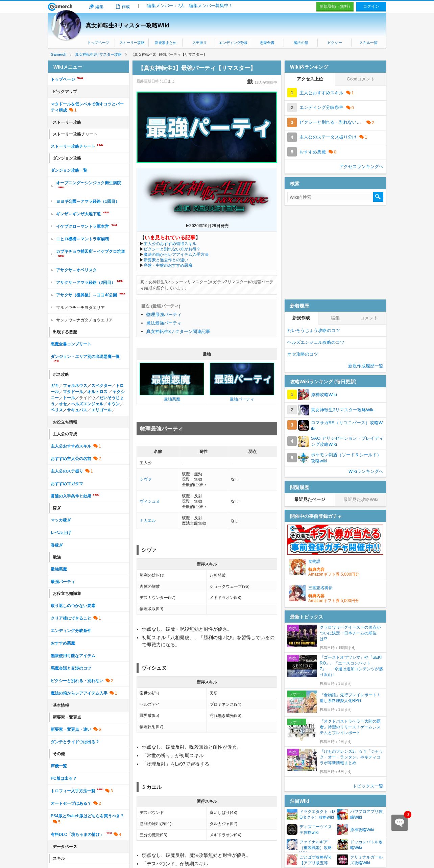Click クリミナルガールズ wiki icon
This screenshot has width=434, height=868.
coord(343,860)
